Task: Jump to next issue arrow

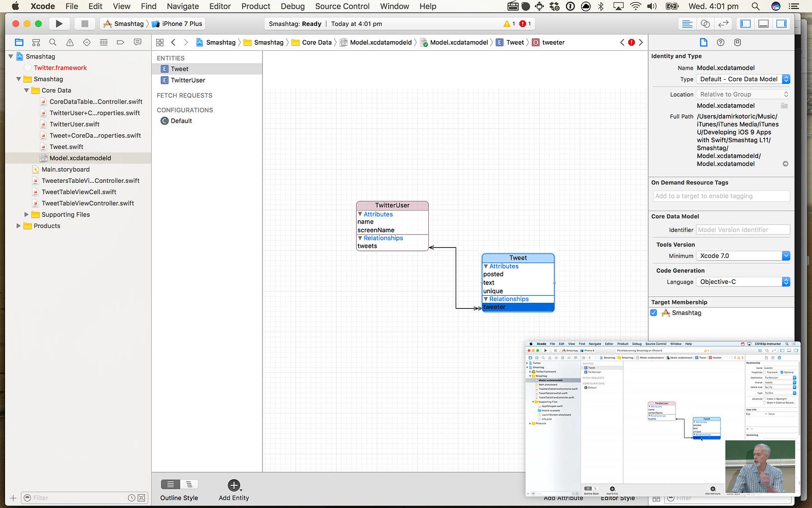Action: [641, 43]
